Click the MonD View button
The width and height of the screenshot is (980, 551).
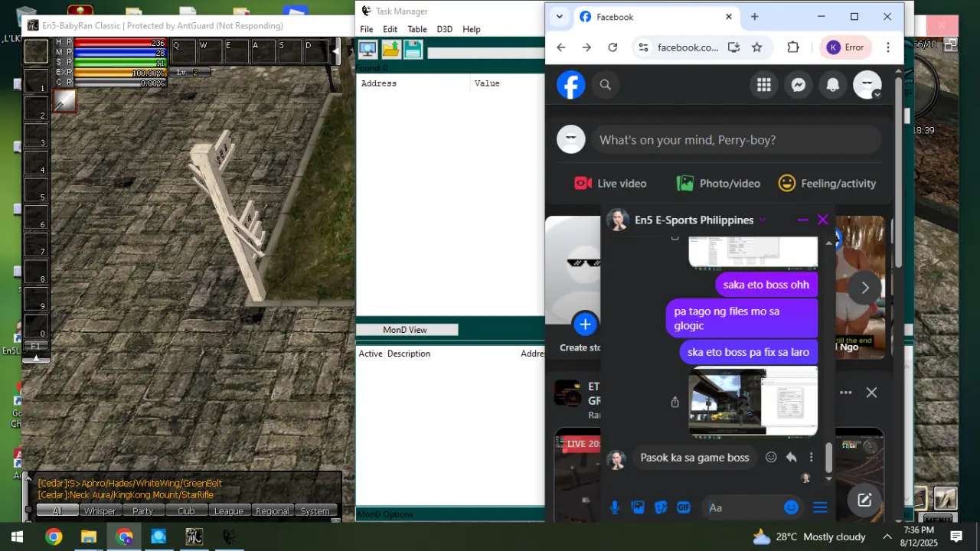(407, 330)
